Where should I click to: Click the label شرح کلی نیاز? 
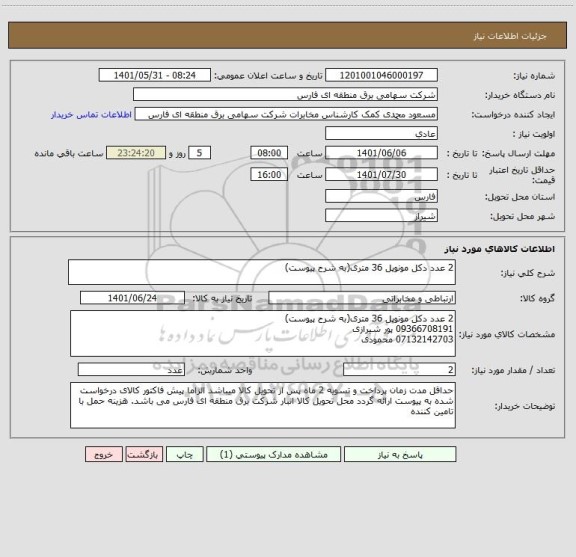click(x=528, y=273)
